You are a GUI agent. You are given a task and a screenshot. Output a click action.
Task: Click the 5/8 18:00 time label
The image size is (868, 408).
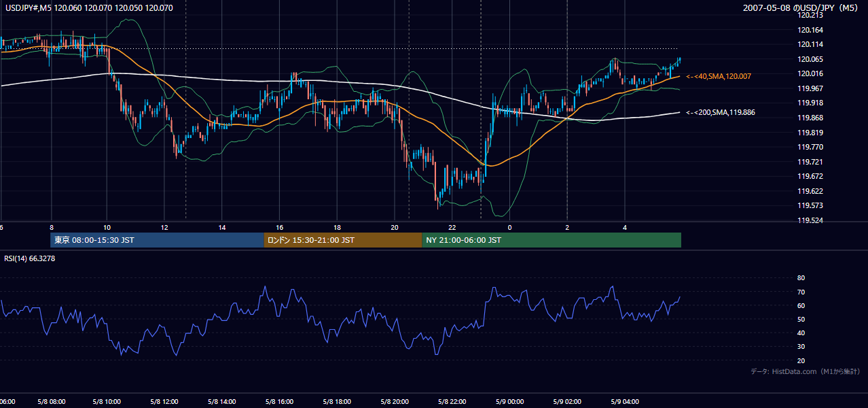click(x=338, y=401)
